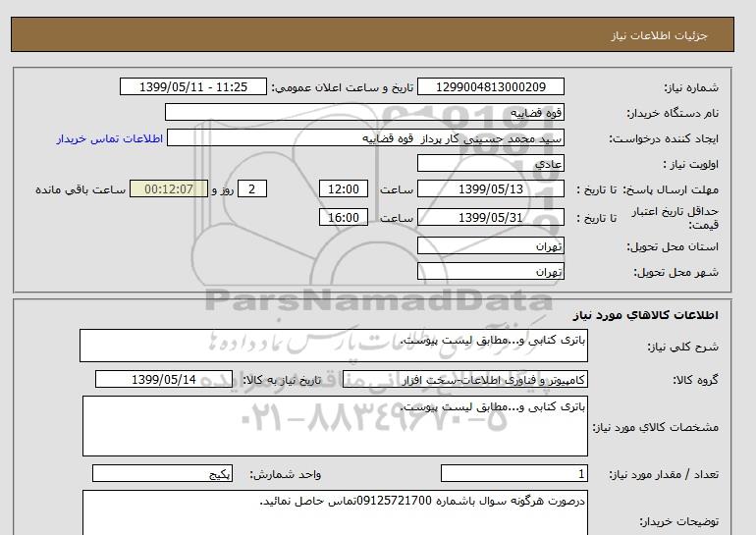Click the تاریخ و ساعت اعلان عمومی label

(343, 87)
